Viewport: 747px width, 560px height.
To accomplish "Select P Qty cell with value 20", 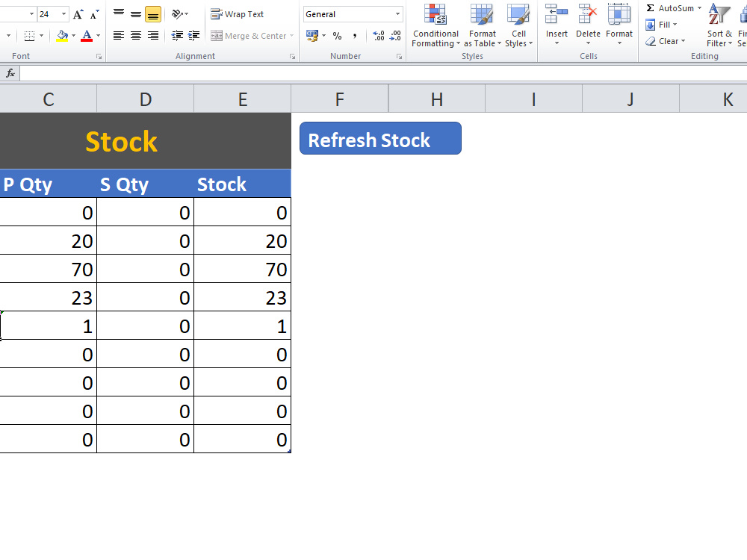I will (48, 241).
